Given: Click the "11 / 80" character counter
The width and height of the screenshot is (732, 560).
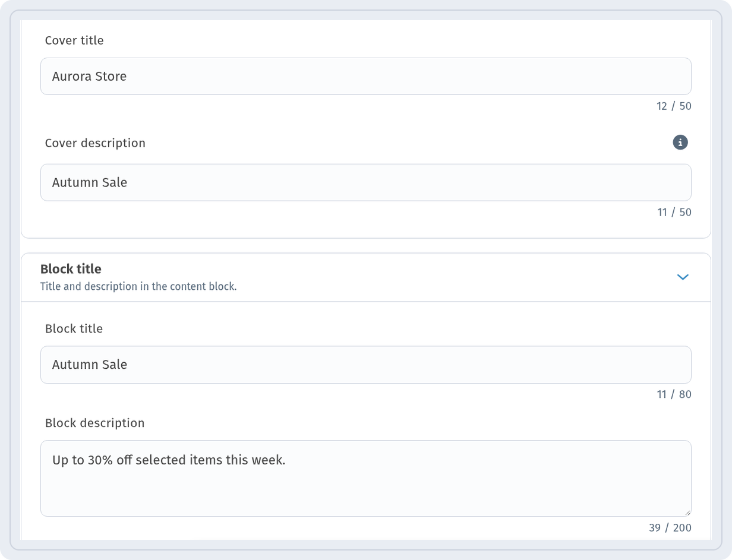Looking at the screenshot, I should (674, 394).
